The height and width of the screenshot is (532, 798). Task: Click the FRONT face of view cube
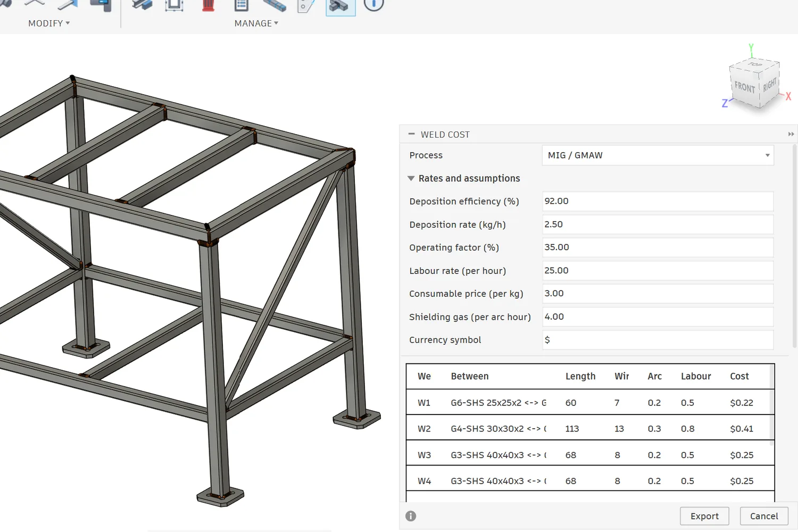(x=744, y=88)
